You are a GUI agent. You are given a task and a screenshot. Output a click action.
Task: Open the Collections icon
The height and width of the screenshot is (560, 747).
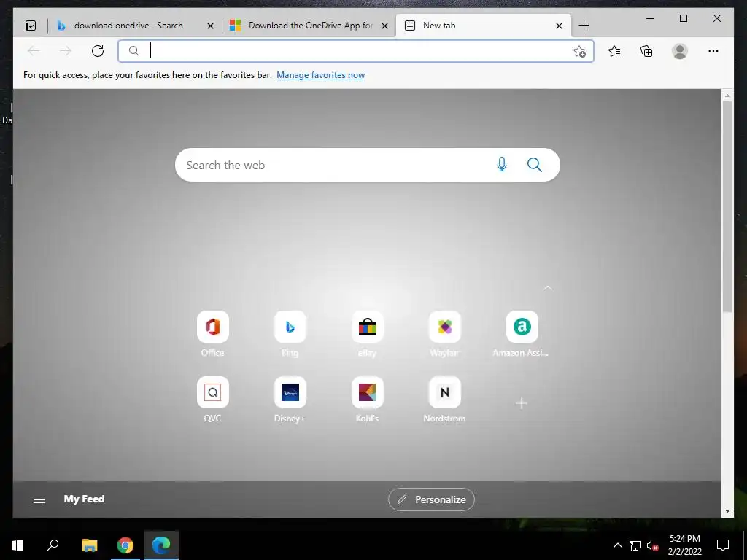646,51
